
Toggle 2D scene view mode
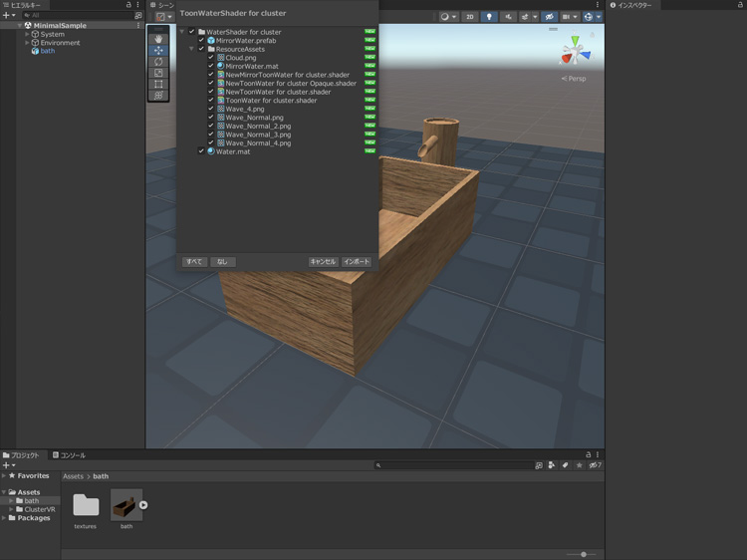470,17
